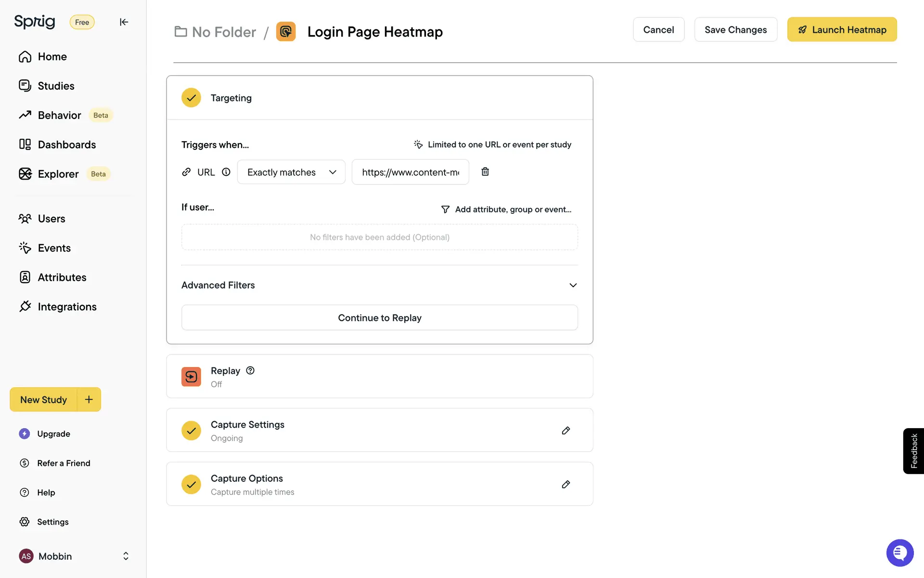Open the Replay help question icon

tap(250, 370)
